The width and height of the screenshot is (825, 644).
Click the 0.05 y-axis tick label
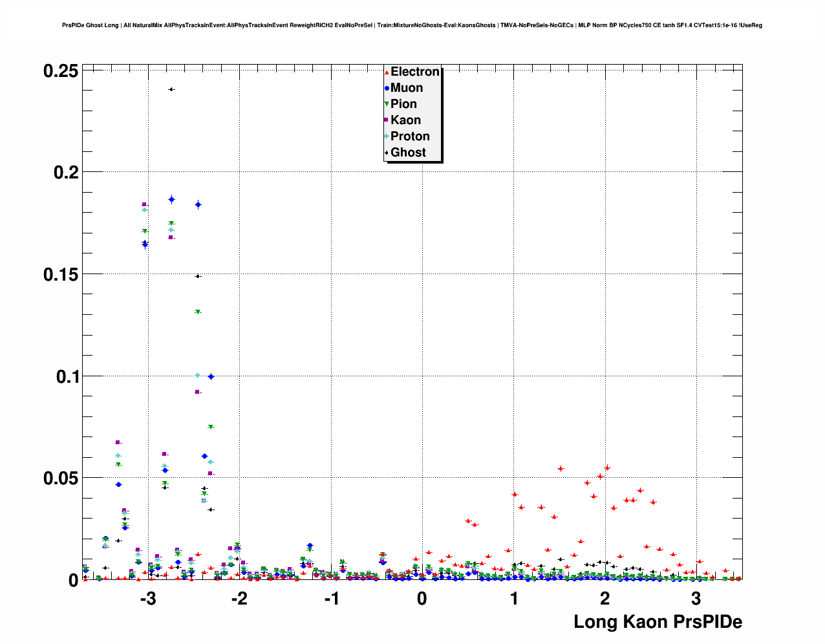point(61,478)
